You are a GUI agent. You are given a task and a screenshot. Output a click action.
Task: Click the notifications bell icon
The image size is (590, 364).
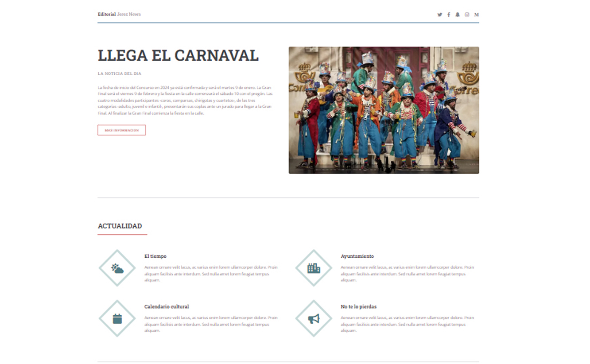click(x=458, y=14)
